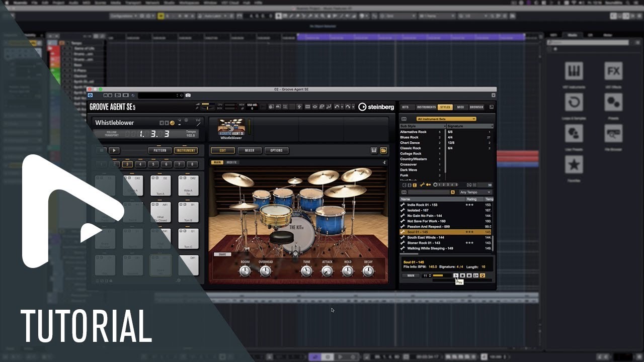Screen dimensions: 644x362
Task: Click the Play button in the style preview
Action: [456, 276]
